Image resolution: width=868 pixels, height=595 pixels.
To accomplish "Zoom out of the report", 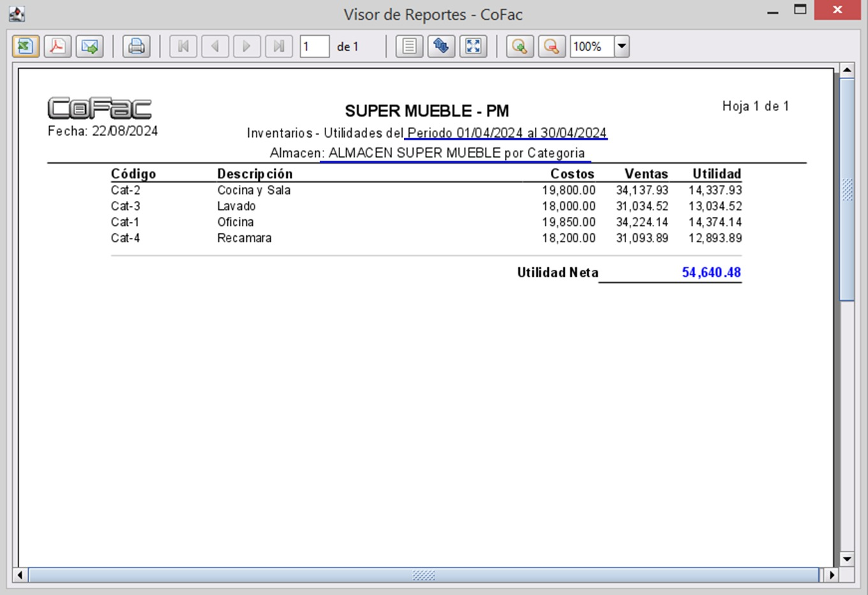I will [552, 47].
